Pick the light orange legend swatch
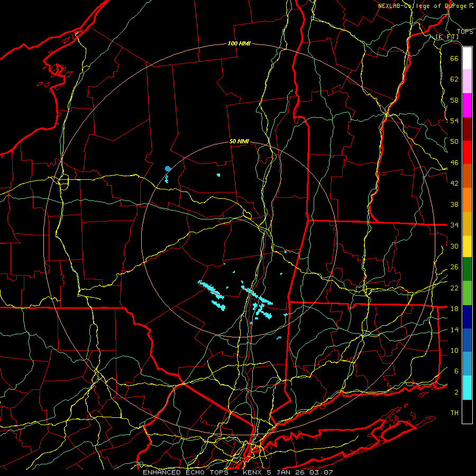This screenshot has width=476, height=476. (467, 200)
